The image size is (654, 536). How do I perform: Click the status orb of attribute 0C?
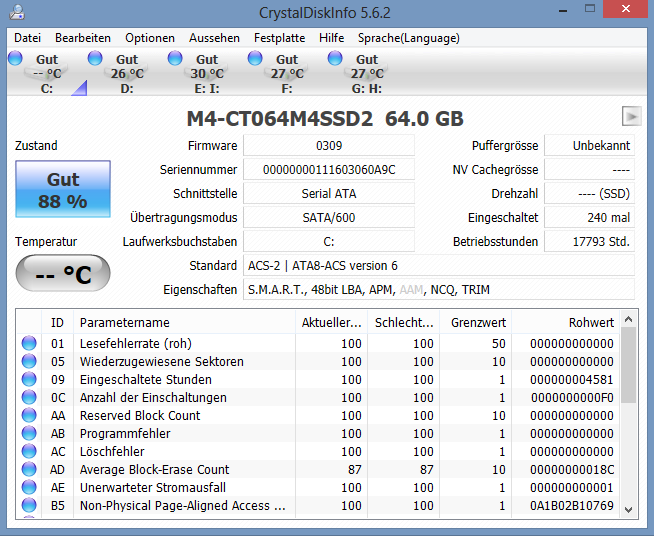coord(29,397)
